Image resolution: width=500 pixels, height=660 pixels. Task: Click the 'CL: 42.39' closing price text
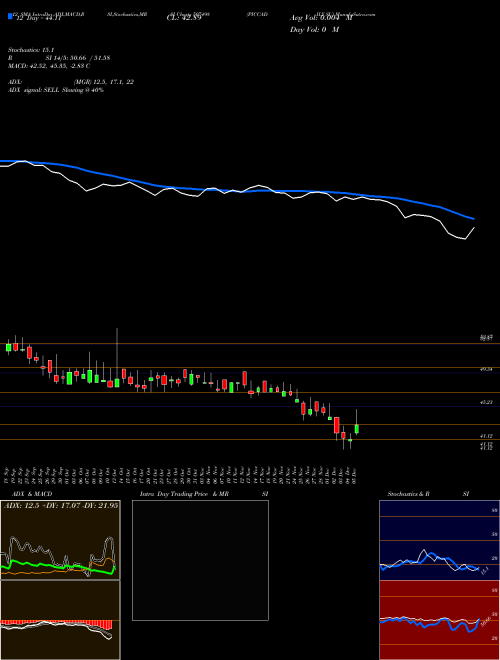[x=184, y=19]
